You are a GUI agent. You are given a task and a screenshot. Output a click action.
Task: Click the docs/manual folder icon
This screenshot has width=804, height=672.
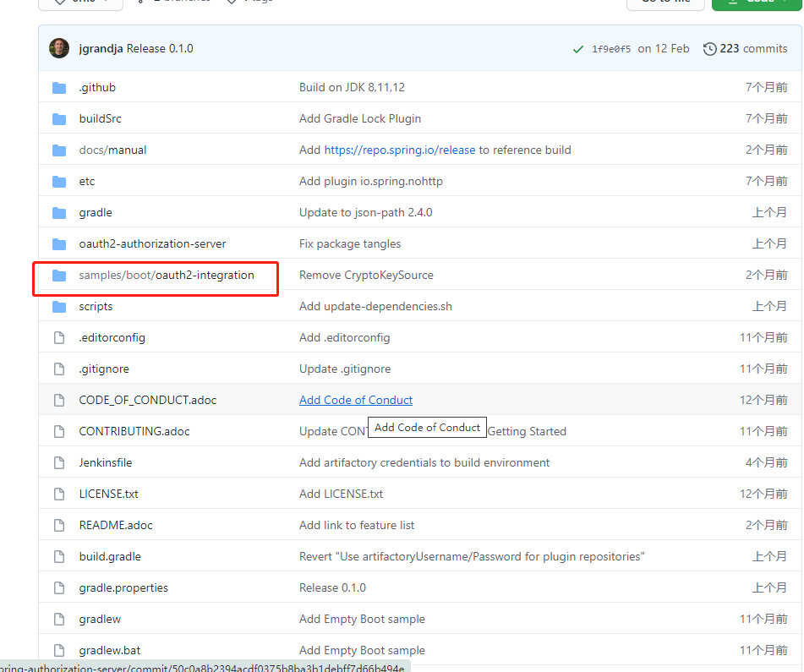59,150
